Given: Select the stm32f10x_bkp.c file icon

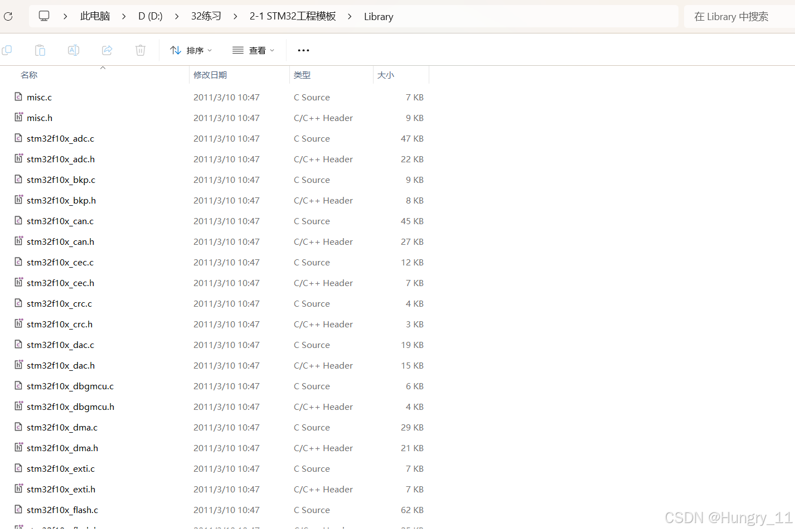Looking at the screenshot, I should click(x=18, y=179).
